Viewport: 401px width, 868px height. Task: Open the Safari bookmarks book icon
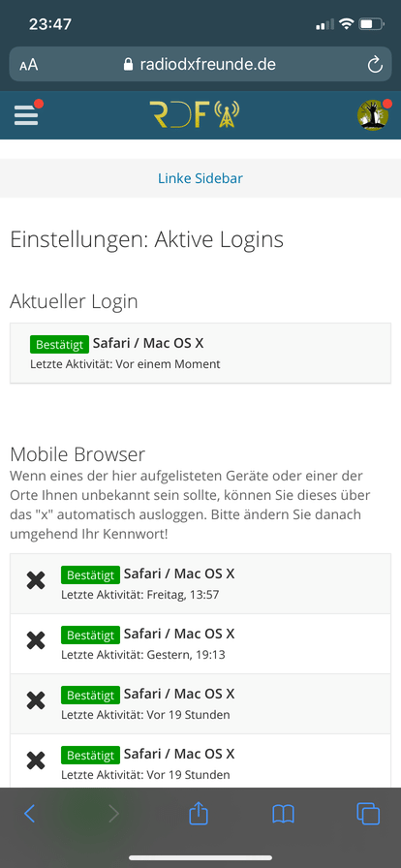(283, 814)
